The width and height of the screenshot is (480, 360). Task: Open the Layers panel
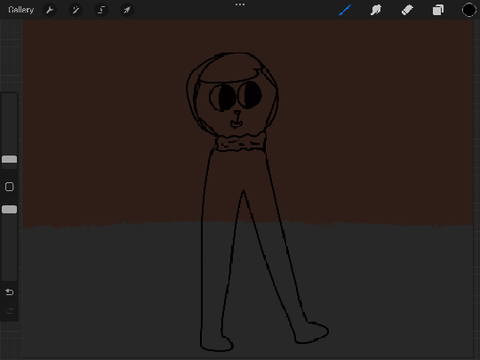[438, 10]
